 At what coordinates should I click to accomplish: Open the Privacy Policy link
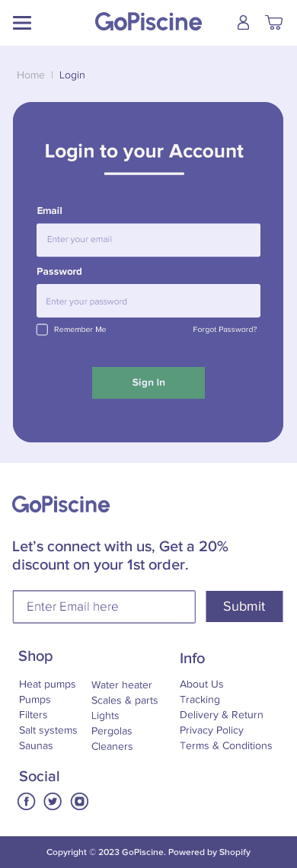pyautogui.click(x=212, y=730)
